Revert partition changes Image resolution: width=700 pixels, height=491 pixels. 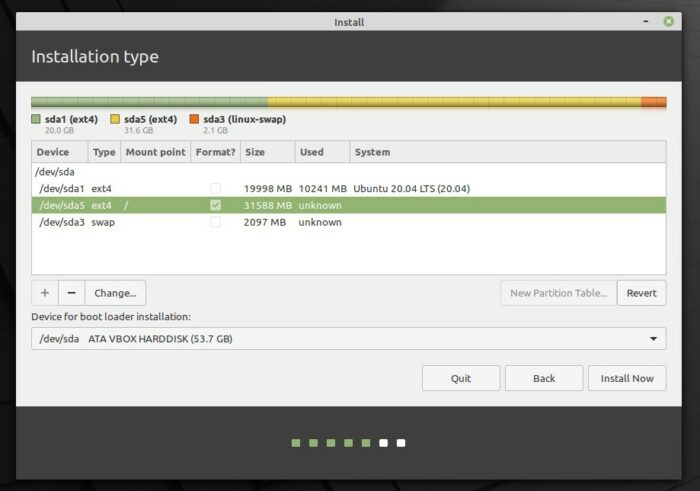pos(642,293)
